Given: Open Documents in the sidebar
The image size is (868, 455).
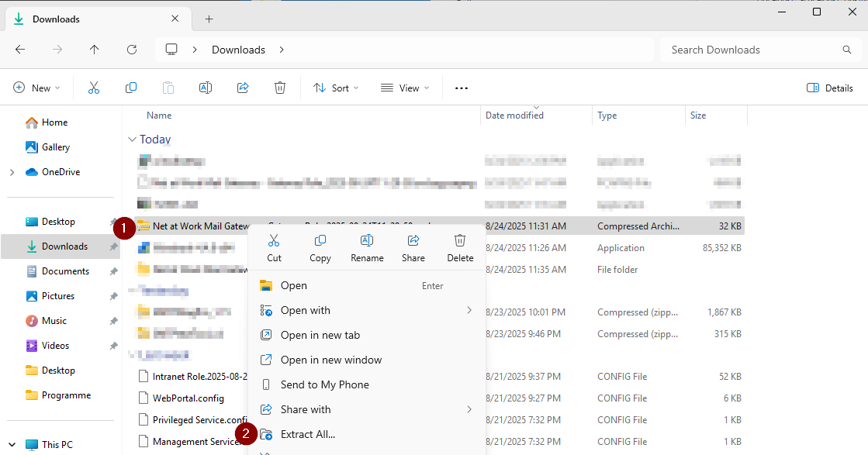Looking at the screenshot, I should click(x=65, y=271).
